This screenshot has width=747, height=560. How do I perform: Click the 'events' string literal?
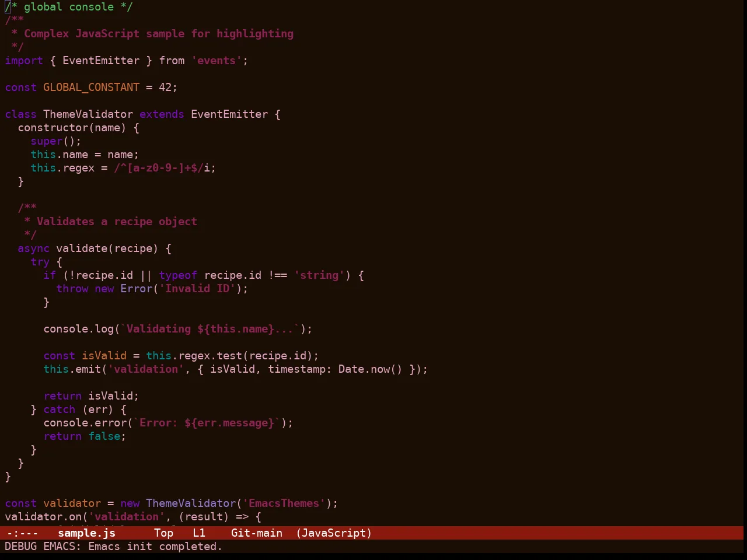coord(217,61)
